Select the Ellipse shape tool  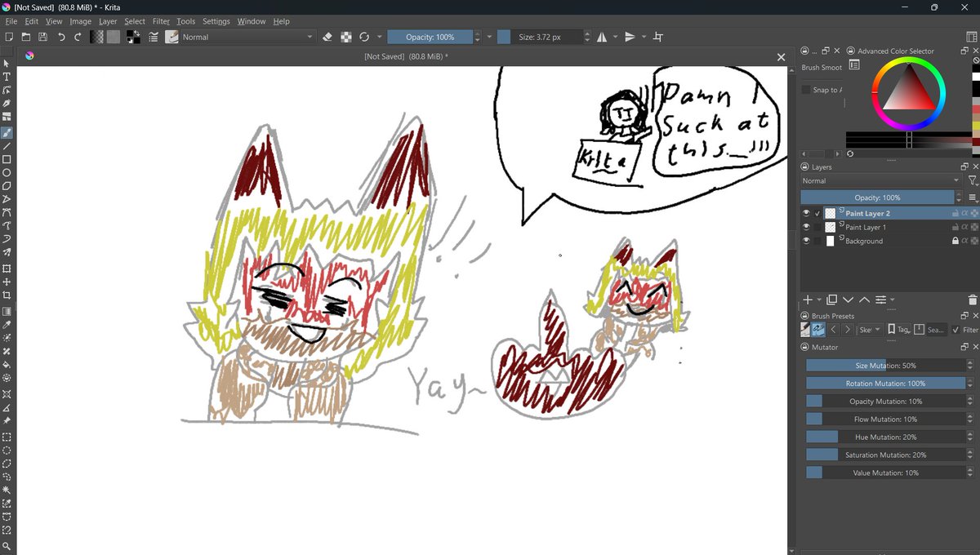point(7,173)
